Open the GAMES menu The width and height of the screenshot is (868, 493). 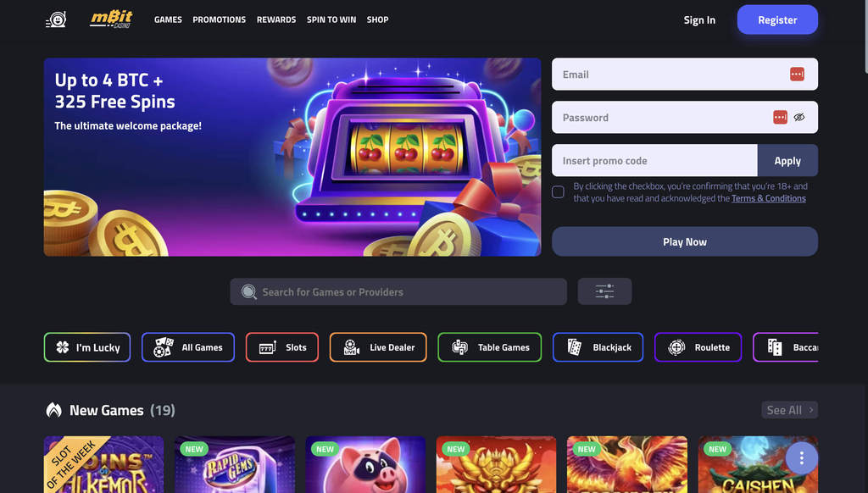point(168,19)
